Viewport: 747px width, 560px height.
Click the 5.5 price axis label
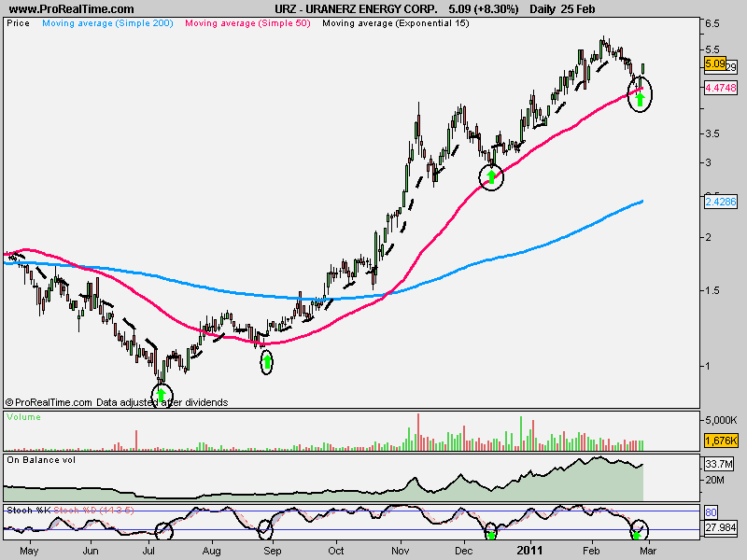[x=712, y=49]
